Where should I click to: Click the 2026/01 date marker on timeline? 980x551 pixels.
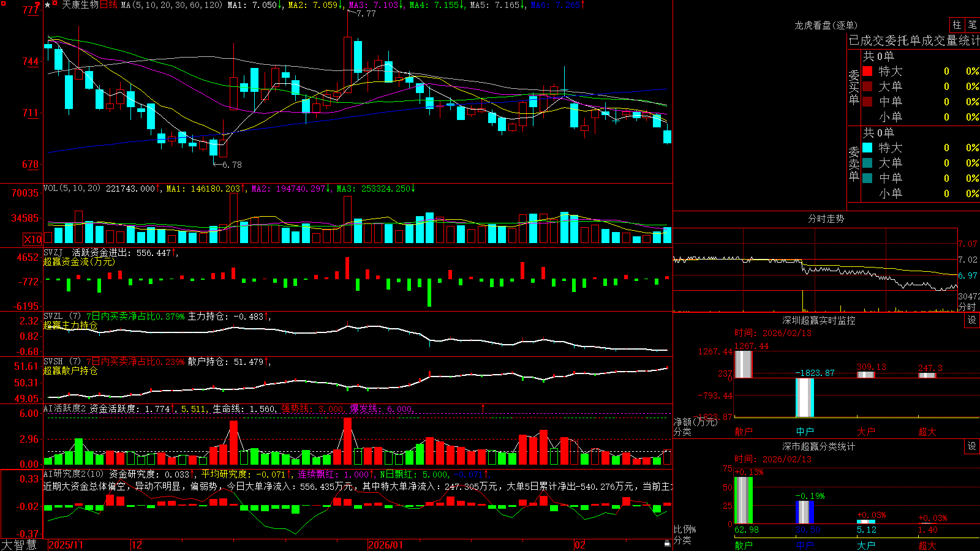tap(386, 545)
